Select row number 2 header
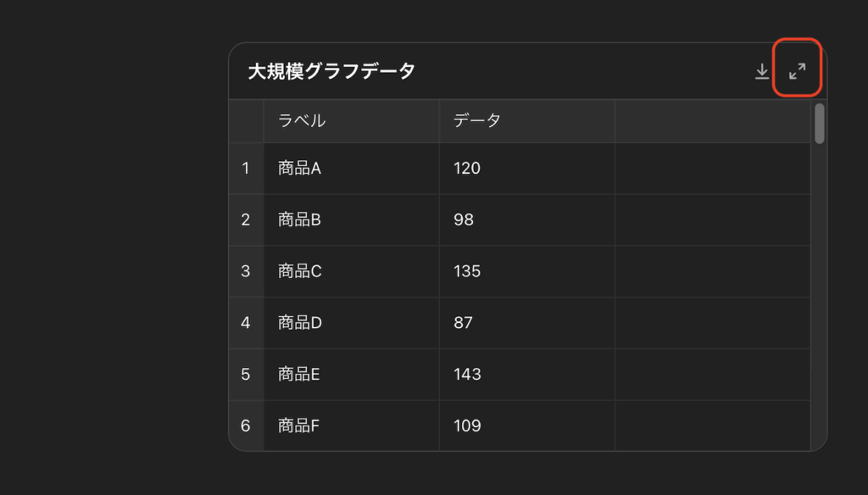The height and width of the screenshot is (495, 868). coord(246,220)
